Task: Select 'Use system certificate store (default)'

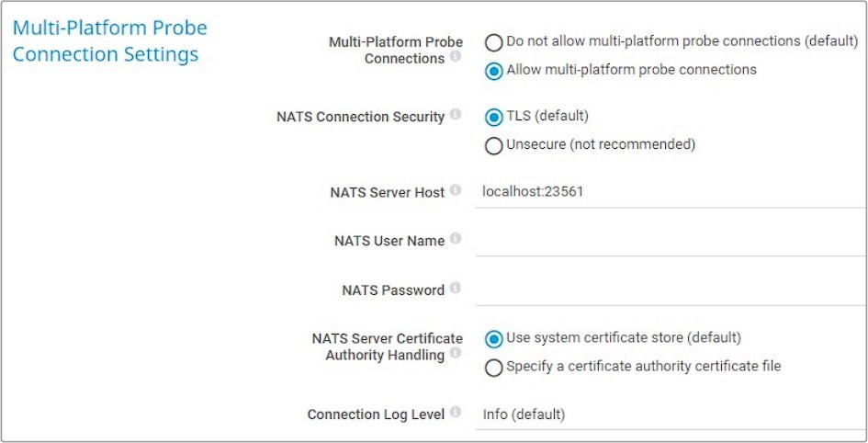Action: 494,338
